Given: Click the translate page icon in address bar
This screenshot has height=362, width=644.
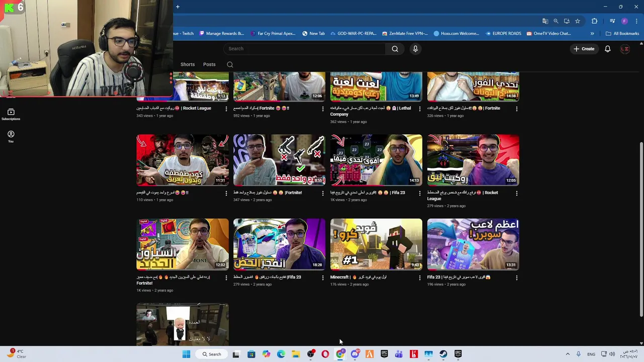Looking at the screenshot, I should click(x=545, y=21).
